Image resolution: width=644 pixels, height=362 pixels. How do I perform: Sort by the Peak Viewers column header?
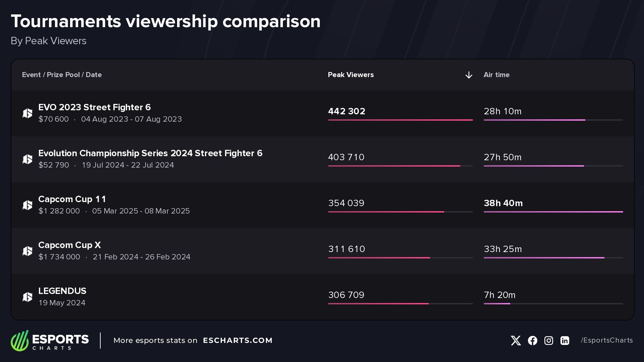[351, 75]
